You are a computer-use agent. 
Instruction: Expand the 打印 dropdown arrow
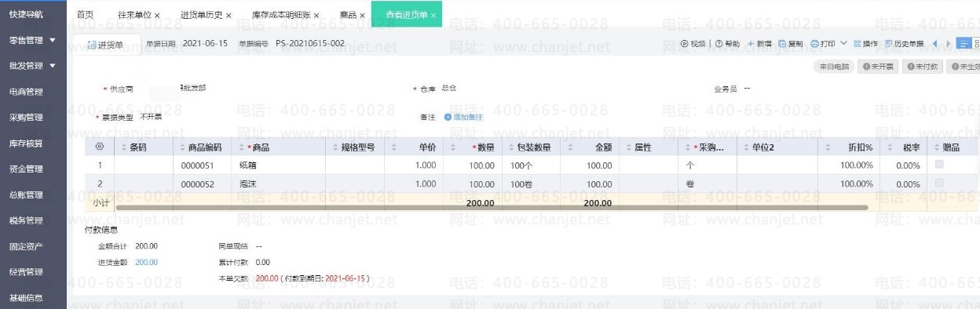point(843,44)
